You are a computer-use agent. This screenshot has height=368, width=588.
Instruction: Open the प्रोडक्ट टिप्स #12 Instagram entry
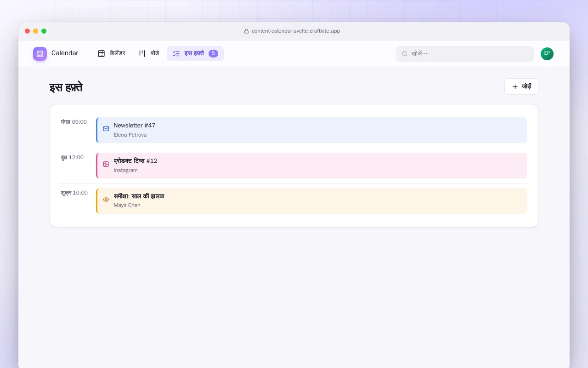coord(311,166)
